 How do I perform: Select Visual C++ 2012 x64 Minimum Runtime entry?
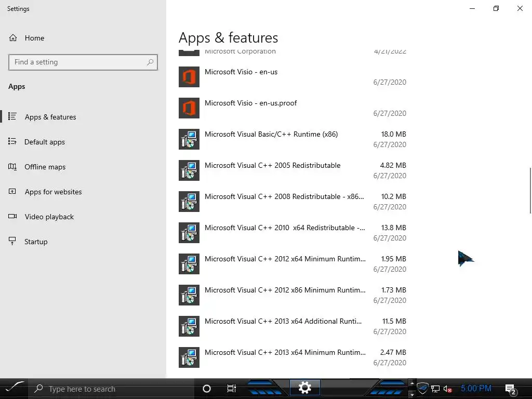coord(292,264)
